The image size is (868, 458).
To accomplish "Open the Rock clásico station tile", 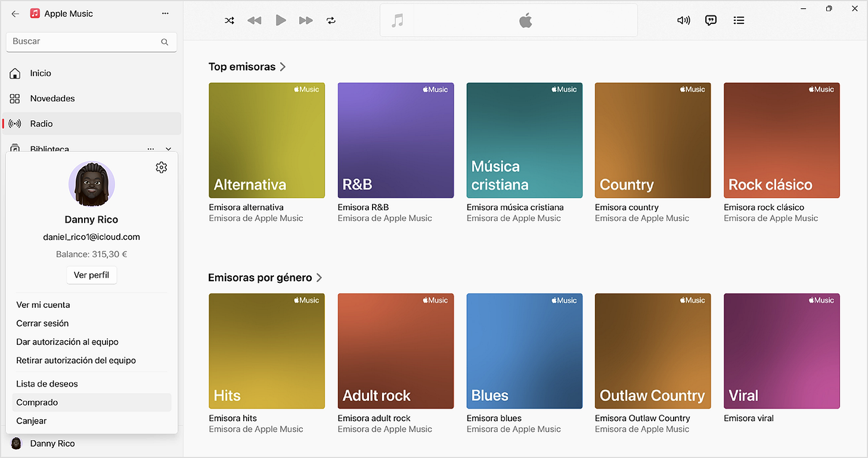I will pyautogui.click(x=782, y=141).
